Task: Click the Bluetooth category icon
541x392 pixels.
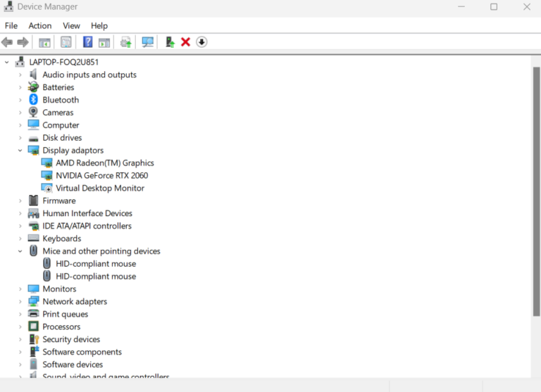Action: click(33, 100)
